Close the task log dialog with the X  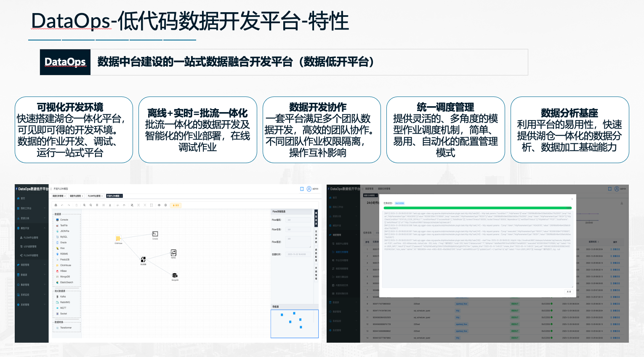pos(572,199)
